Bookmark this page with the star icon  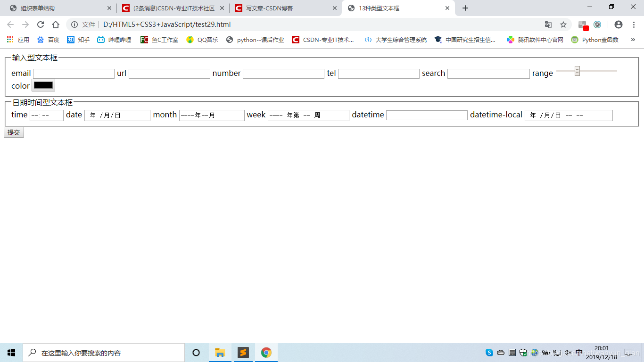tap(563, 25)
